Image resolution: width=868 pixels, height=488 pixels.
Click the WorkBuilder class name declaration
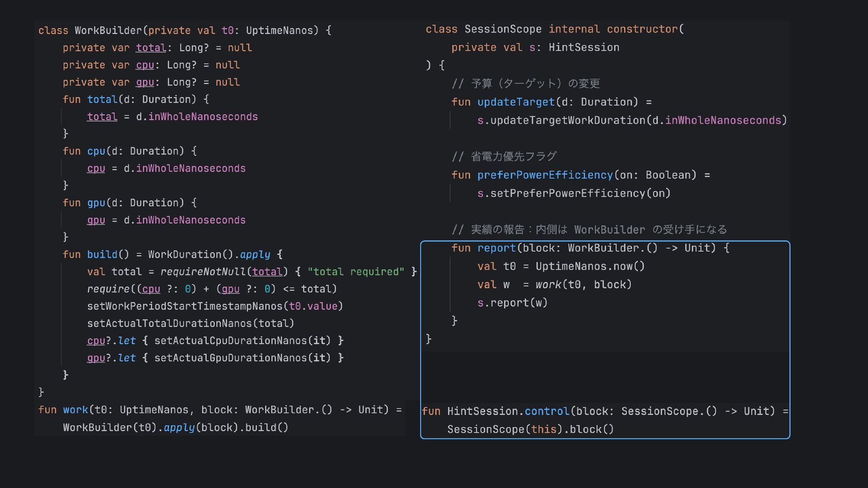(108, 30)
